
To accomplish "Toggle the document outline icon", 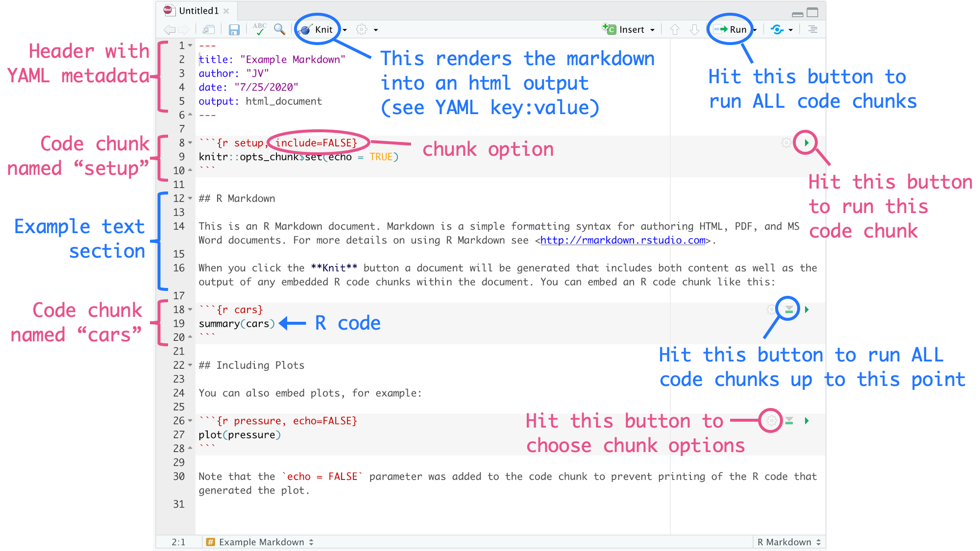I will coord(812,29).
